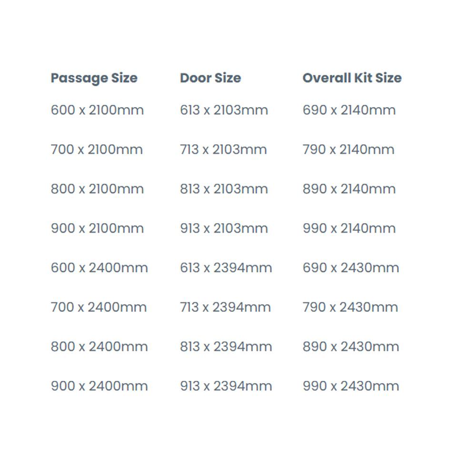The width and height of the screenshot is (476, 476).
Task: Select the 713 x 2103mm door size
Action: pyautogui.click(x=223, y=149)
